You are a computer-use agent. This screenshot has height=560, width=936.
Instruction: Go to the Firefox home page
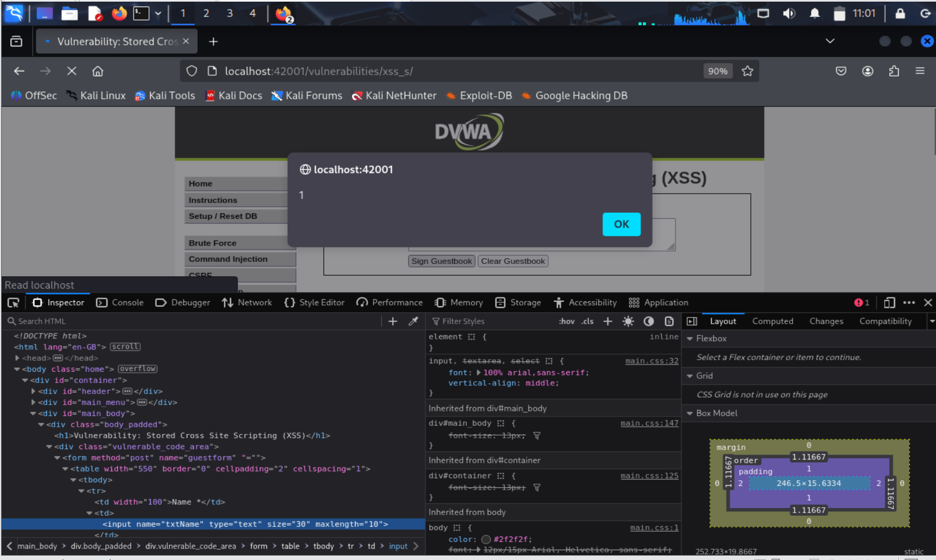98,71
